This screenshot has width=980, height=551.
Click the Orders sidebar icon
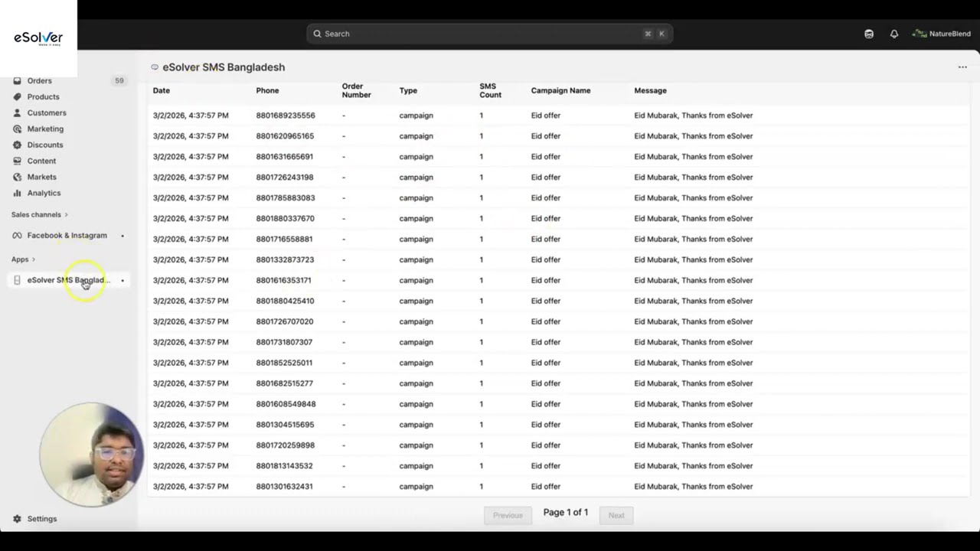(17, 80)
